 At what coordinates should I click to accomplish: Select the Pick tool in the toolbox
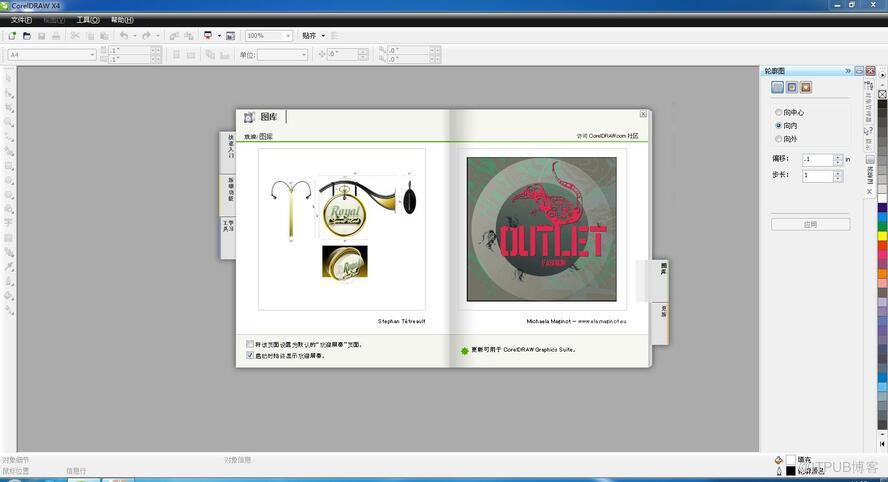(9, 77)
